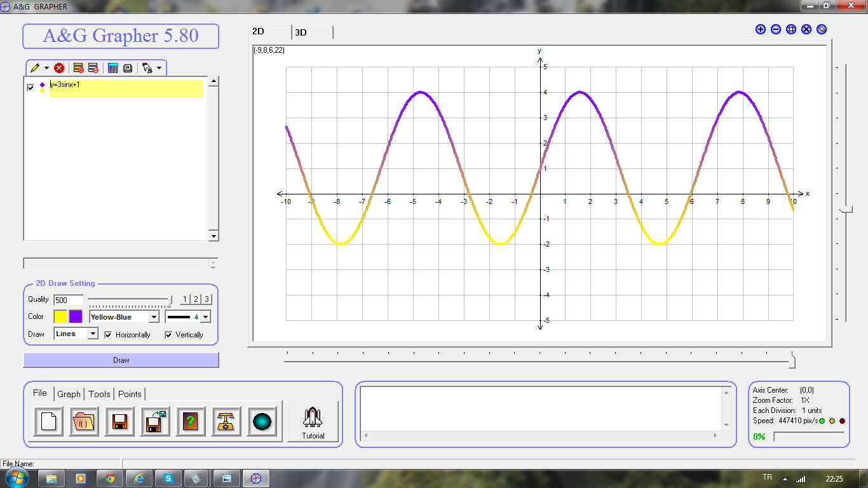Click the eraser icon at the top right

(821, 29)
